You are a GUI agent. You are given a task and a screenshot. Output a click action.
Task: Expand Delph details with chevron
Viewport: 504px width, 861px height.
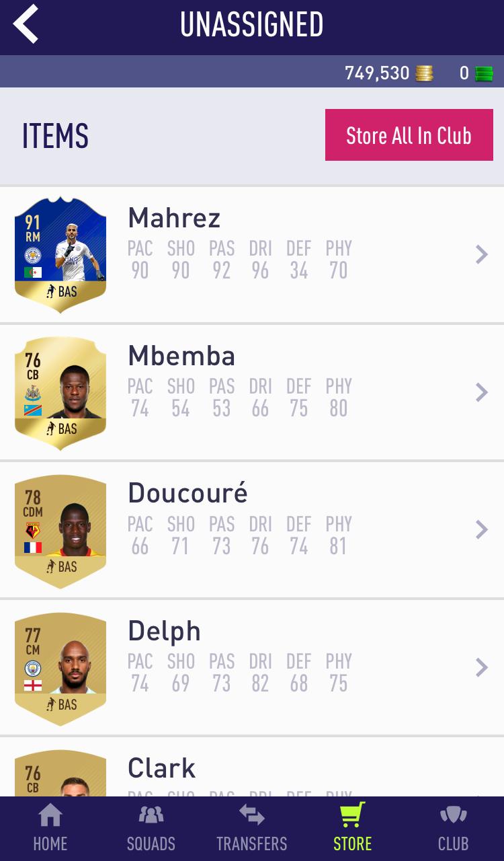click(x=482, y=667)
